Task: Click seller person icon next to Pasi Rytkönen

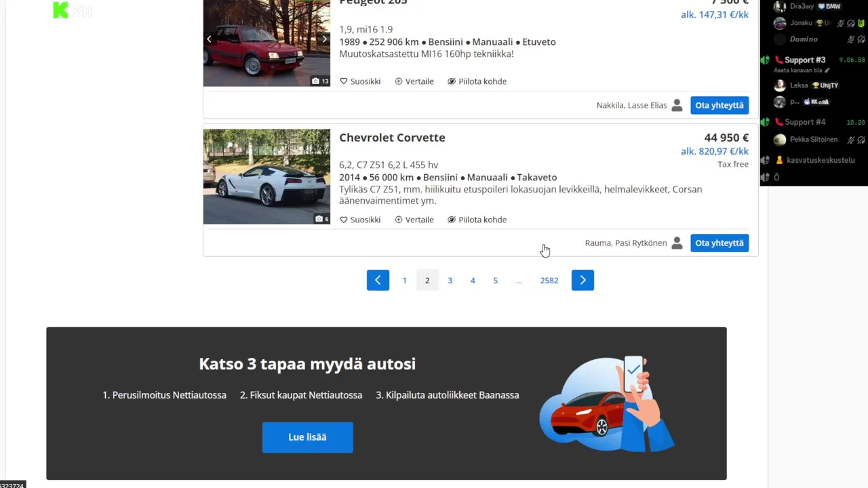Action: (677, 243)
